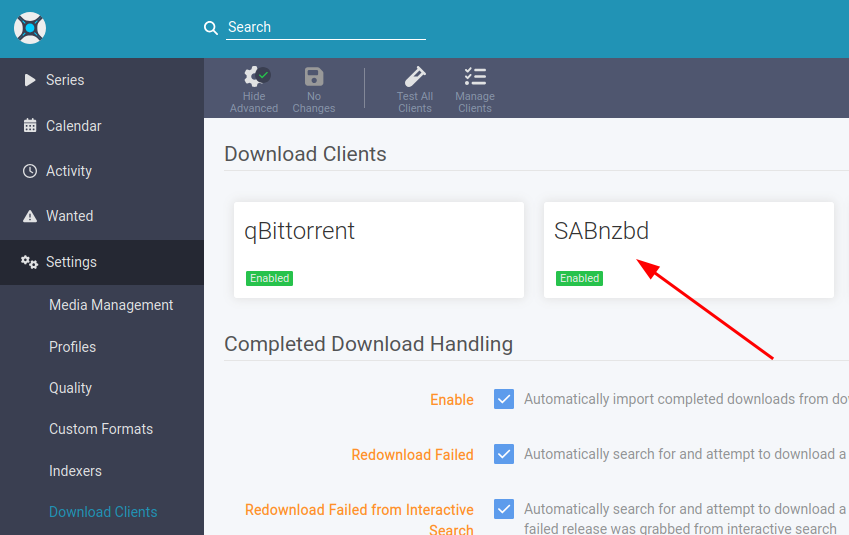Click the Test All Clients vial icon

pos(415,76)
